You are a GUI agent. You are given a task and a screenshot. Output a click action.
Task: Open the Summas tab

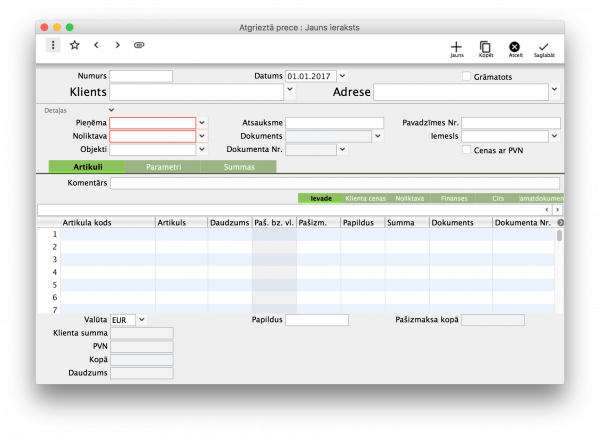tap(238, 166)
